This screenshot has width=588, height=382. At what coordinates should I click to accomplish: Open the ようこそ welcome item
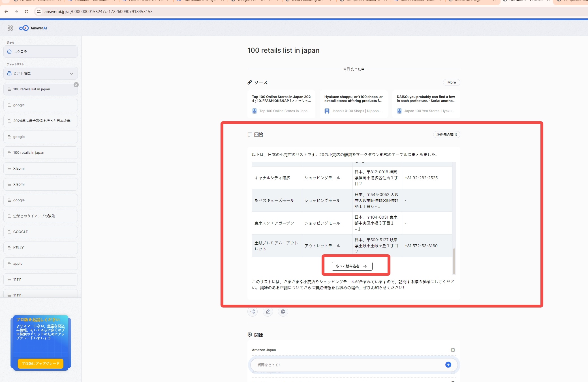coord(41,52)
